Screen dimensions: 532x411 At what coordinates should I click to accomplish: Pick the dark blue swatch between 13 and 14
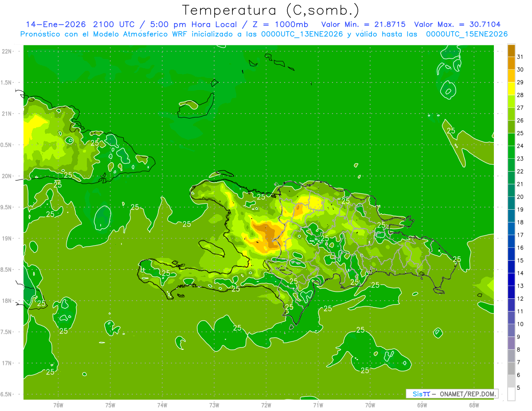coord(511,279)
